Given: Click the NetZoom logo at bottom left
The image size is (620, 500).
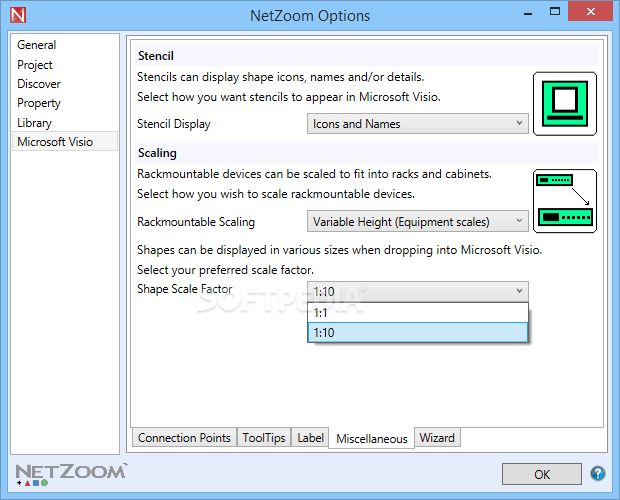Looking at the screenshot, I should point(71,474).
